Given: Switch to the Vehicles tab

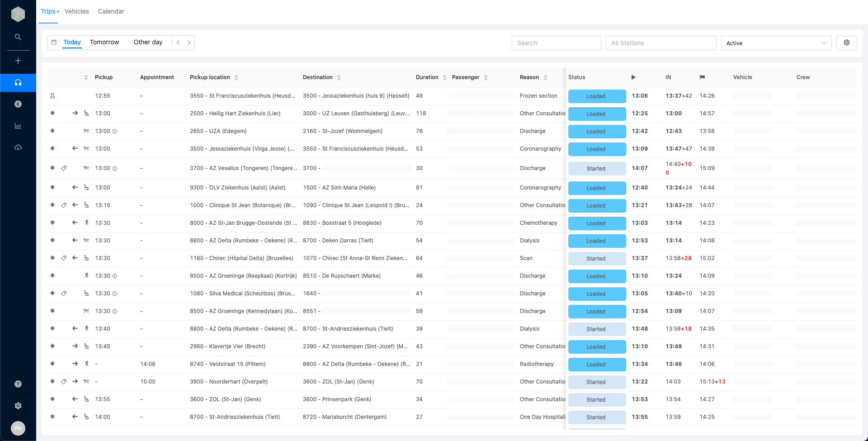Looking at the screenshot, I should [76, 11].
